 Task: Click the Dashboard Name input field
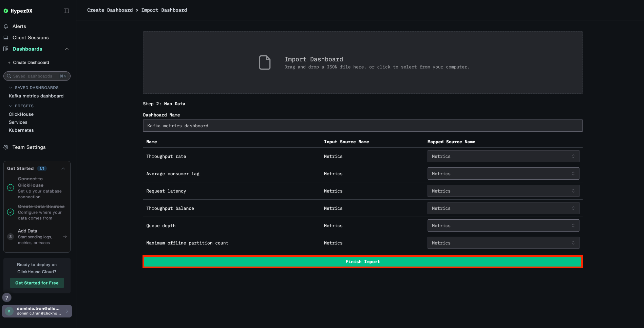[x=362, y=125]
